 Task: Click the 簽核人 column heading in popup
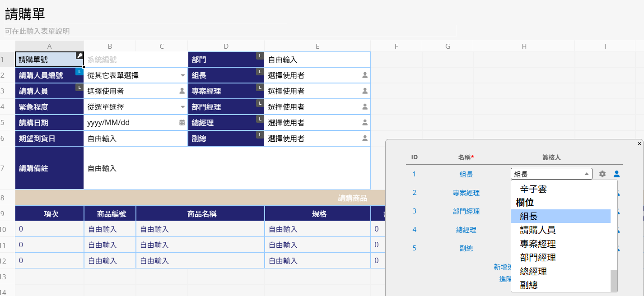[x=551, y=157]
